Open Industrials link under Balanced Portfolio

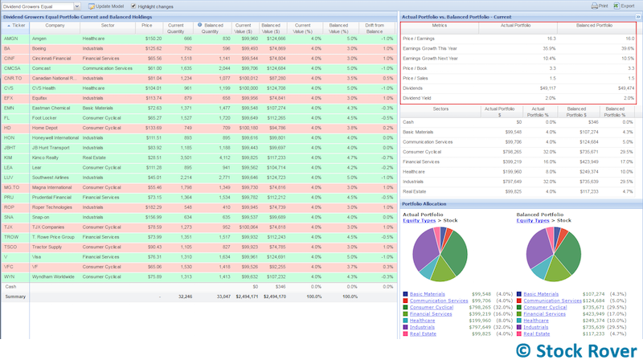click(x=535, y=327)
